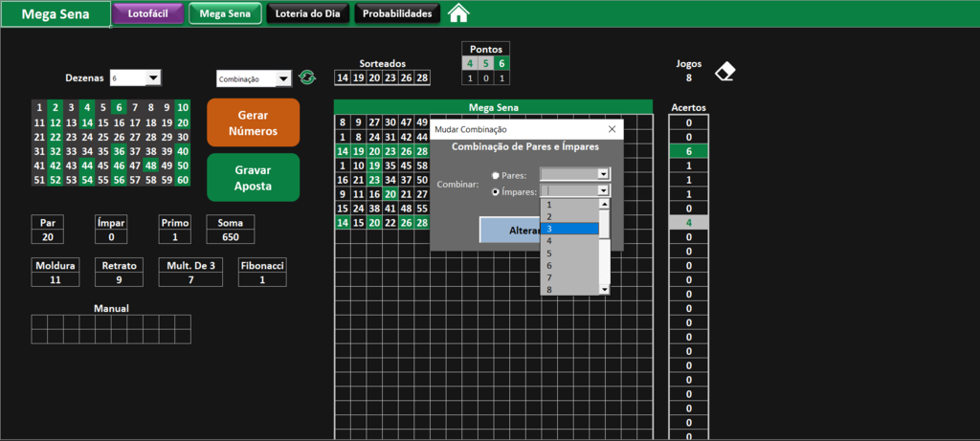This screenshot has width=980, height=441.
Task: Open the Combinação dropdown
Action: pyautogui.click(x=283, y=78)
